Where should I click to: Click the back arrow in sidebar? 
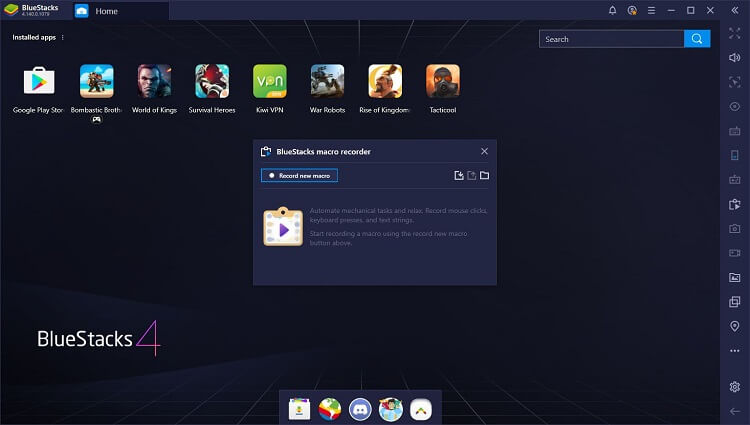click(735, 411)
